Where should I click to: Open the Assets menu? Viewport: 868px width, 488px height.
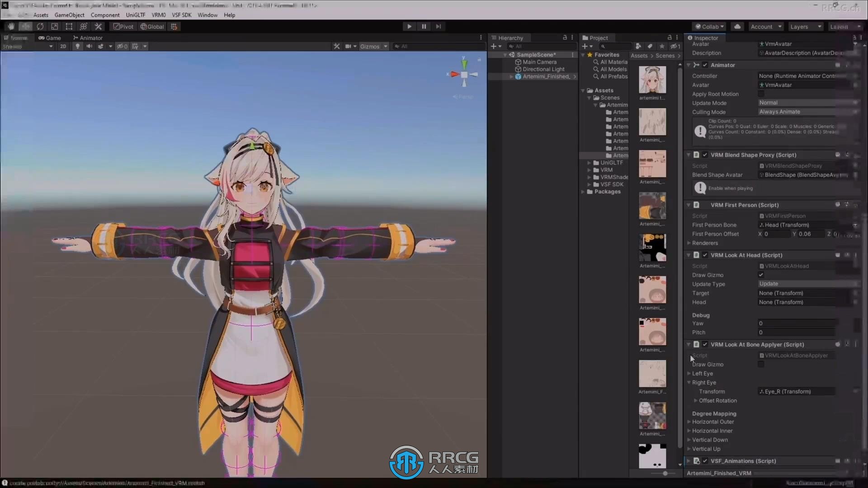tap(41, 15)
